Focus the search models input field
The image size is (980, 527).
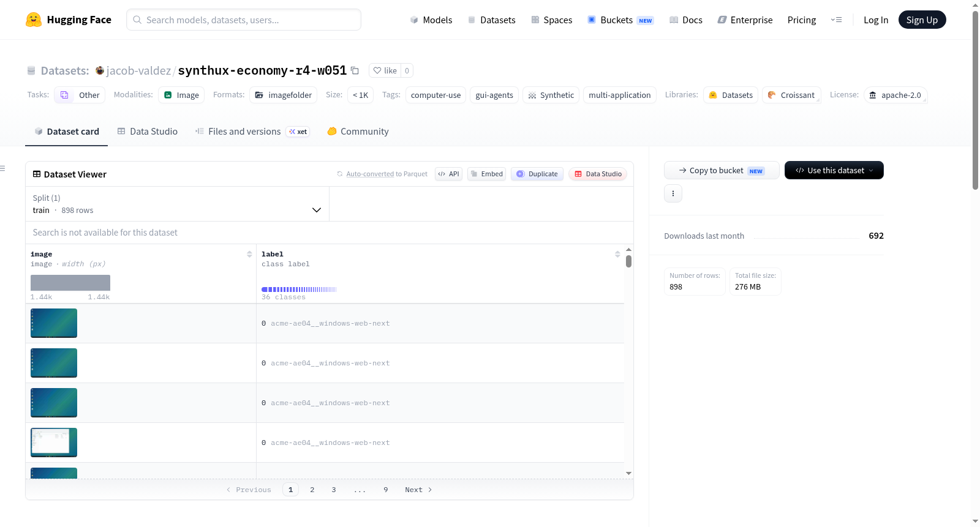pos(244,20)
